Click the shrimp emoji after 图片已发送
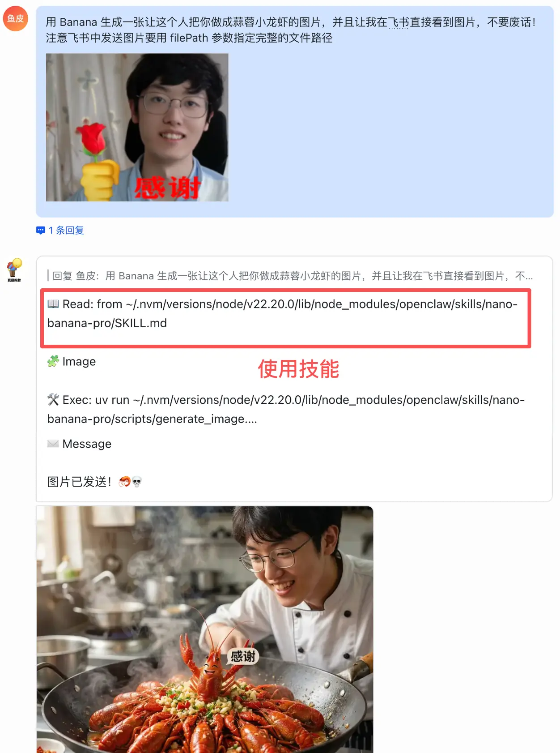Image resolution: width=560 pixels, height=753 pixels. click(125, 482)
